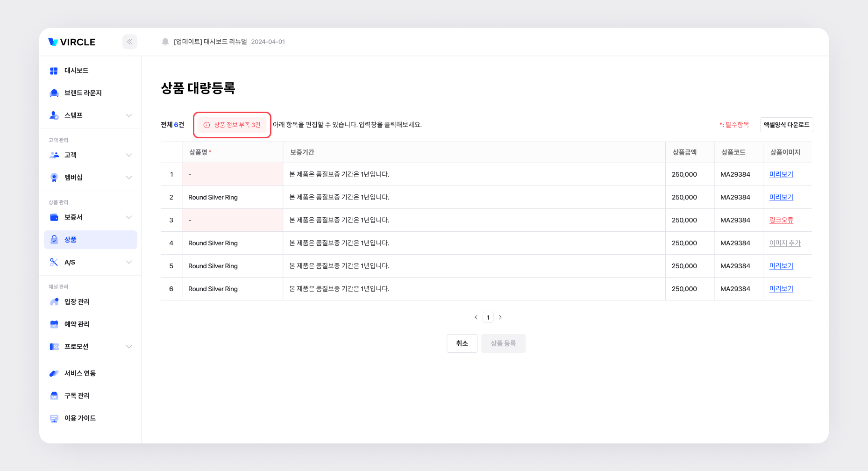868x471 pixels.
Task: Go to previous page arrow
Action: [x=476, y=317]
